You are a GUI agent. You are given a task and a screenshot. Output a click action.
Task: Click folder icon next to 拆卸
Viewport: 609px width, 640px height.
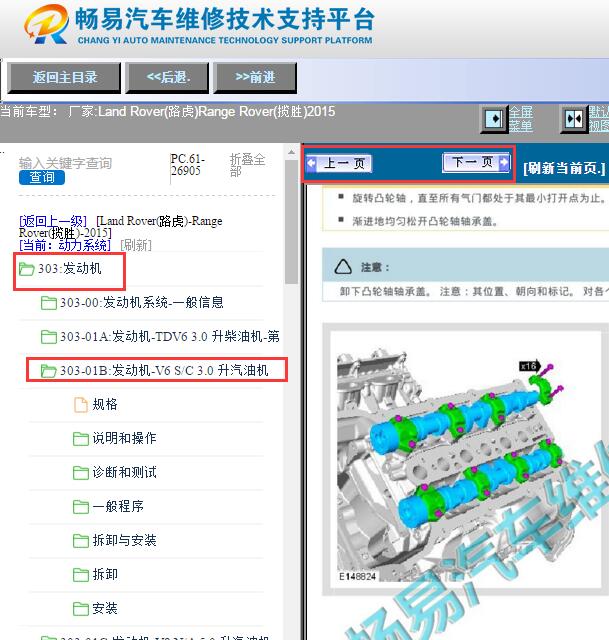pos(80,575)
